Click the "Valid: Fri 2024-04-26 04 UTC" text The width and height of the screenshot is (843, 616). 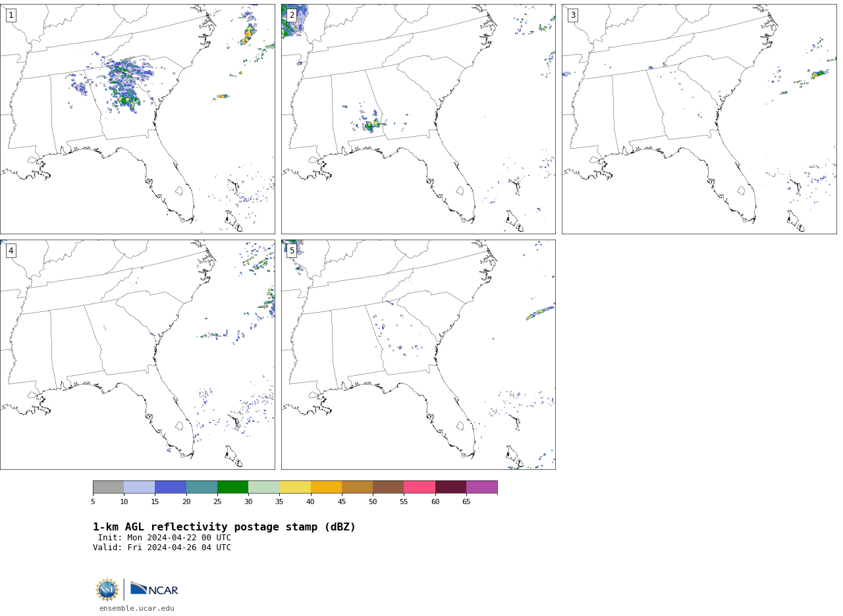coord(162,548)
